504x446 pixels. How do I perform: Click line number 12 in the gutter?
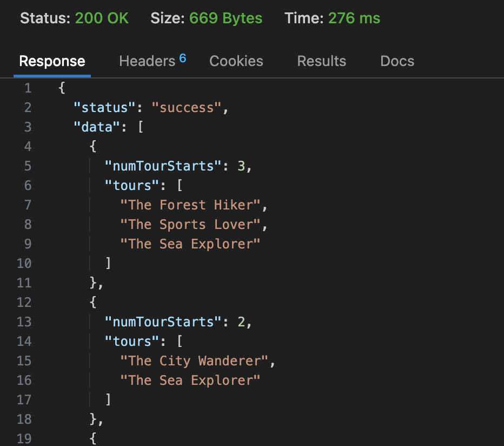(24, 303)
